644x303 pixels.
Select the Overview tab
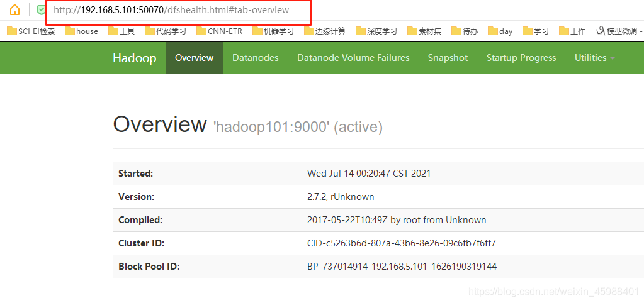(x=195, y=58)
